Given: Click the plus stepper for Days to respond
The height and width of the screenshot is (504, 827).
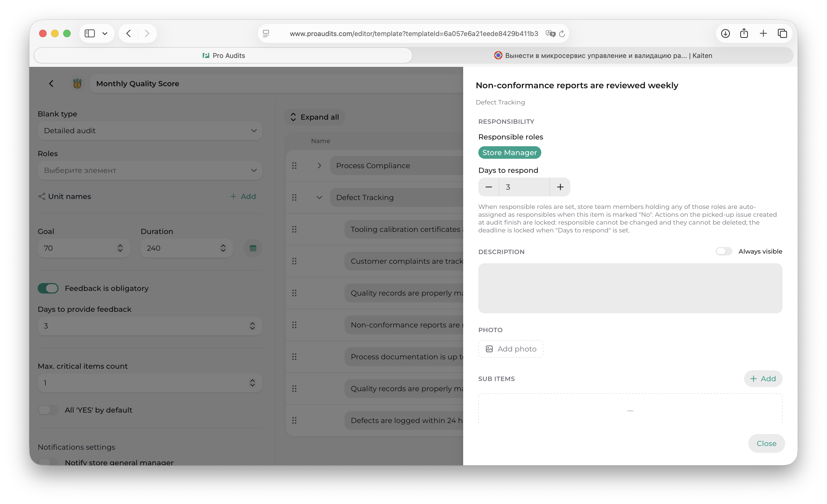Looking at the screenshot, I should (x=560, y=187).
